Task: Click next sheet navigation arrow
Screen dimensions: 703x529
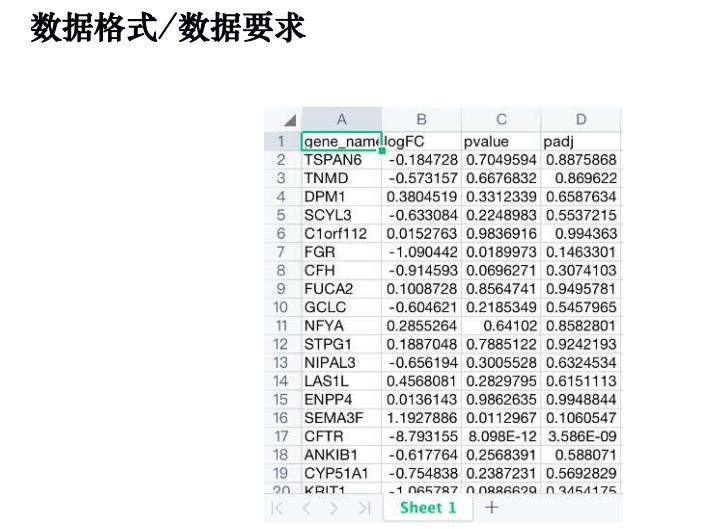Action: click(334, 508)
